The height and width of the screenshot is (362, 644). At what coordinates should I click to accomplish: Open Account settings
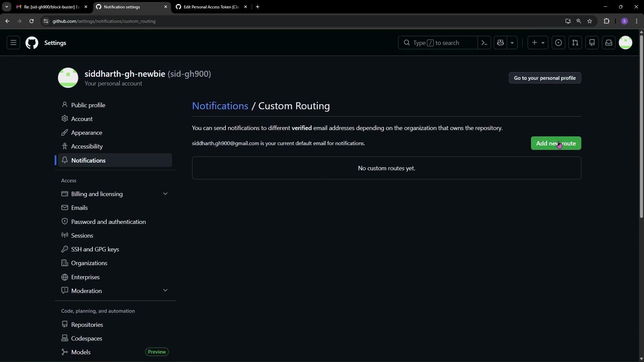115,119
